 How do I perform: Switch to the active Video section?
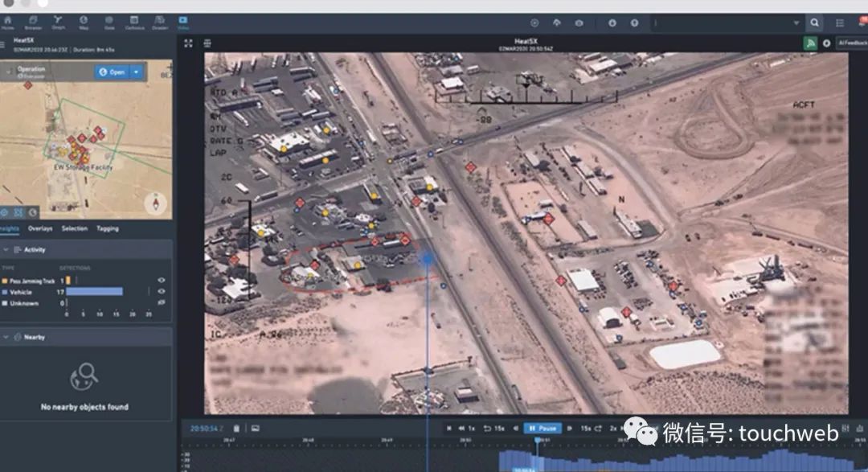pyautogui.click(x=183, y=23)
